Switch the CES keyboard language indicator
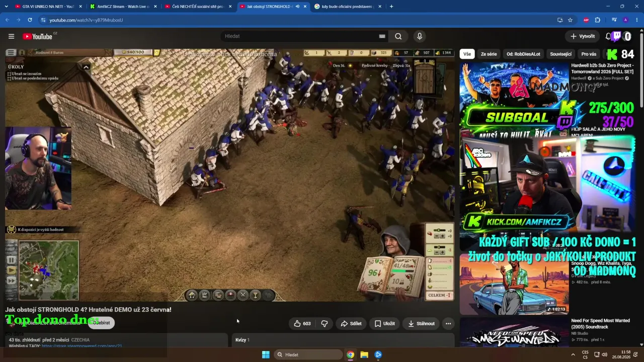 585,354
